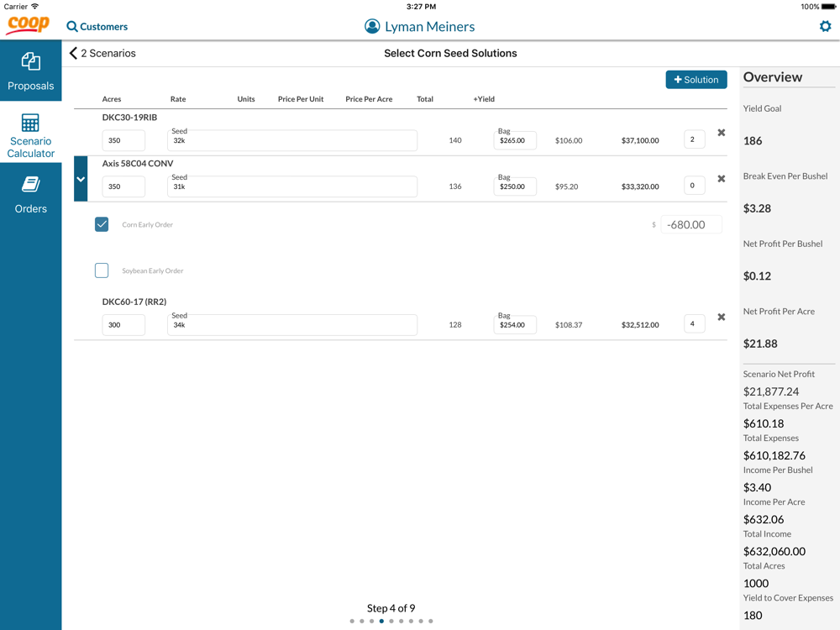
Task: Edit the Corn Early Order discount amount
Action: [x=691, y=224]
